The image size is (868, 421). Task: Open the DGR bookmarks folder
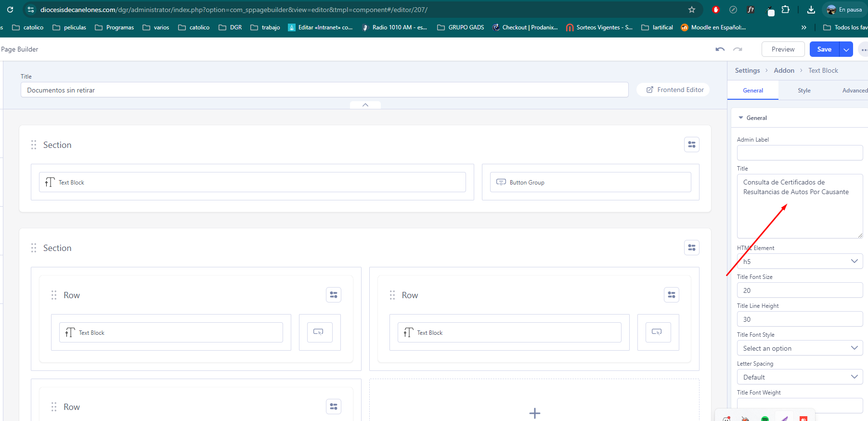click(x=230, y=27)
